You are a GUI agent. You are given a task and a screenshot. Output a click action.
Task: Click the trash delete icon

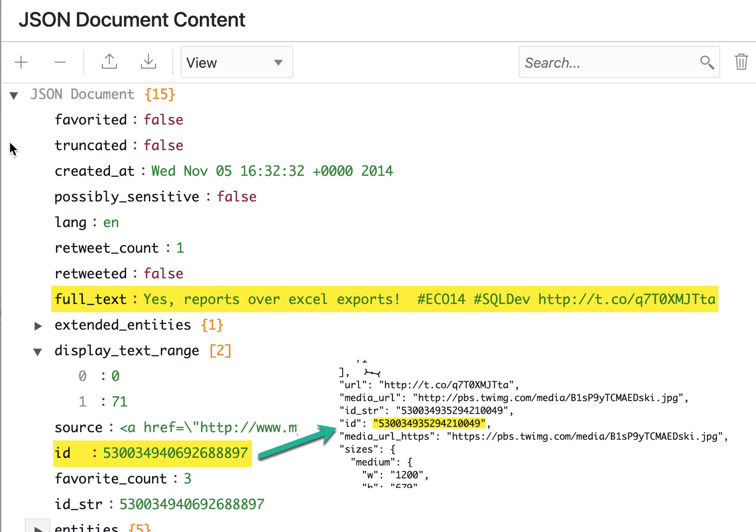[741, 61]
